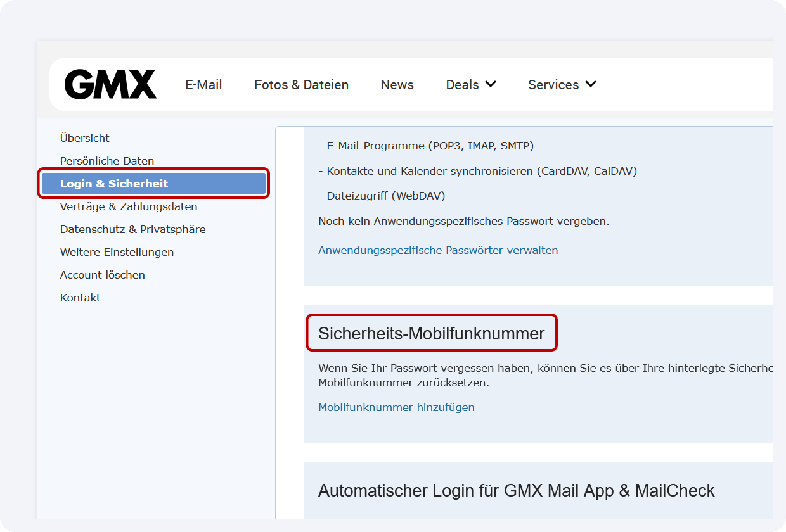Click the Sicherheits-Mobilfunknummer heading
This screenshot has height=532, width=786.
click(x=432, y=333)
